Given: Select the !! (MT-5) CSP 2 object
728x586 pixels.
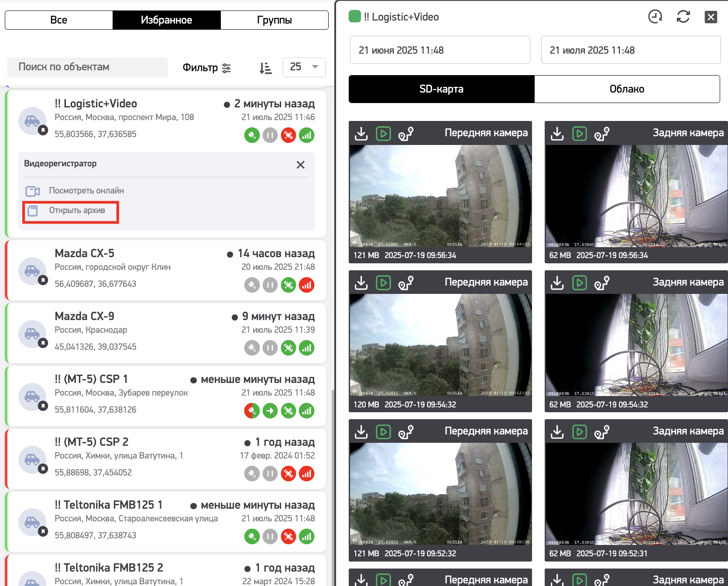Looking at the screenshot, I should pos(91,442).
